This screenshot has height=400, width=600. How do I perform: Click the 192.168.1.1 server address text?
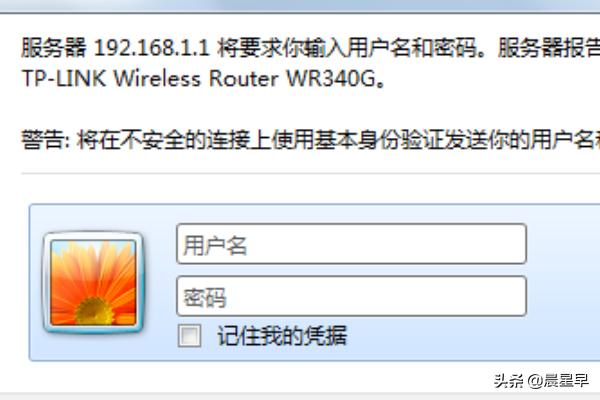tap(152, 48)
